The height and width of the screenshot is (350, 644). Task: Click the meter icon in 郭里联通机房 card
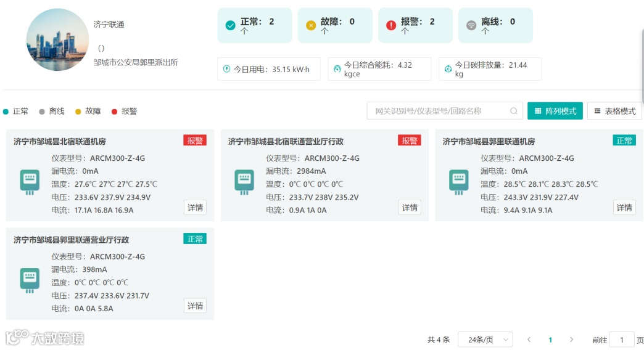[x=459, y=182]
